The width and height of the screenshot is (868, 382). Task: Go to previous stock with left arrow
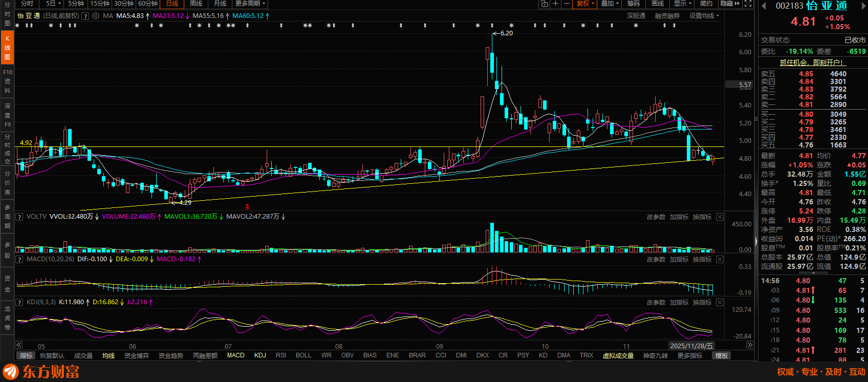[x=764, y=6]
